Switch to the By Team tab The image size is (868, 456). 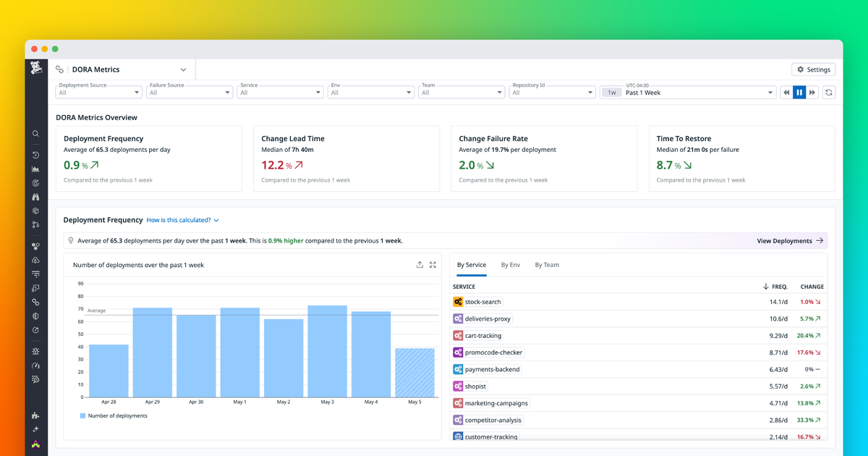547,265
